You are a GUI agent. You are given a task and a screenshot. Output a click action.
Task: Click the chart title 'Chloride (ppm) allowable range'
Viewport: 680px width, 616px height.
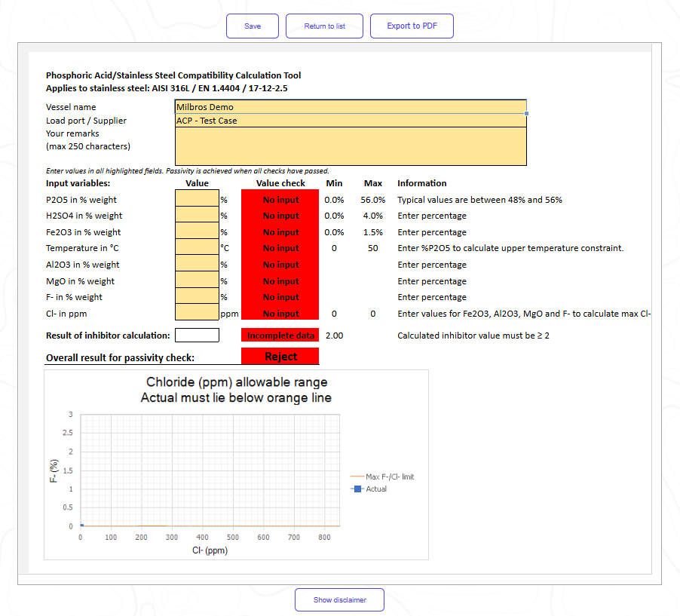point(237,382)
